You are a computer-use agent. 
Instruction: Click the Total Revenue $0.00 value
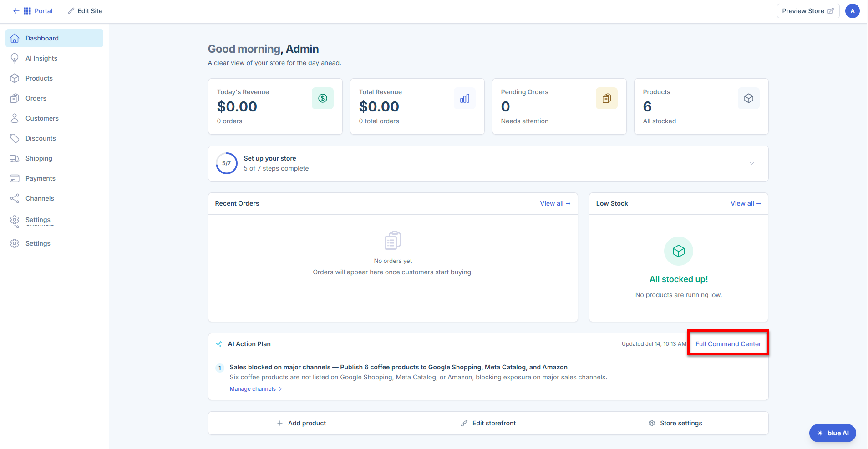(x=379, y=106)
